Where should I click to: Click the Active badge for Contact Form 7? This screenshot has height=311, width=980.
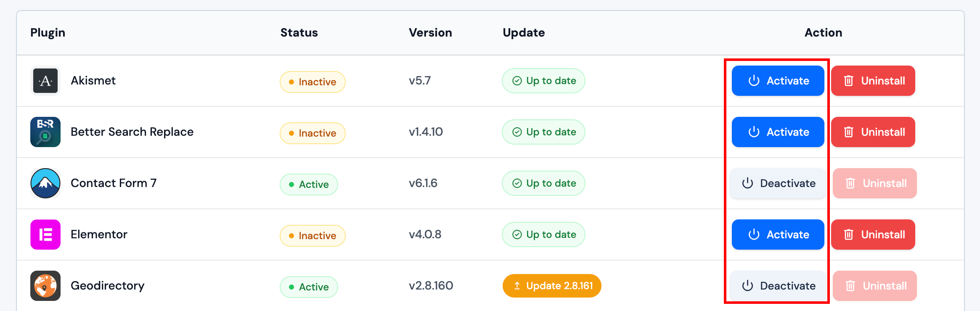[309, 184]
